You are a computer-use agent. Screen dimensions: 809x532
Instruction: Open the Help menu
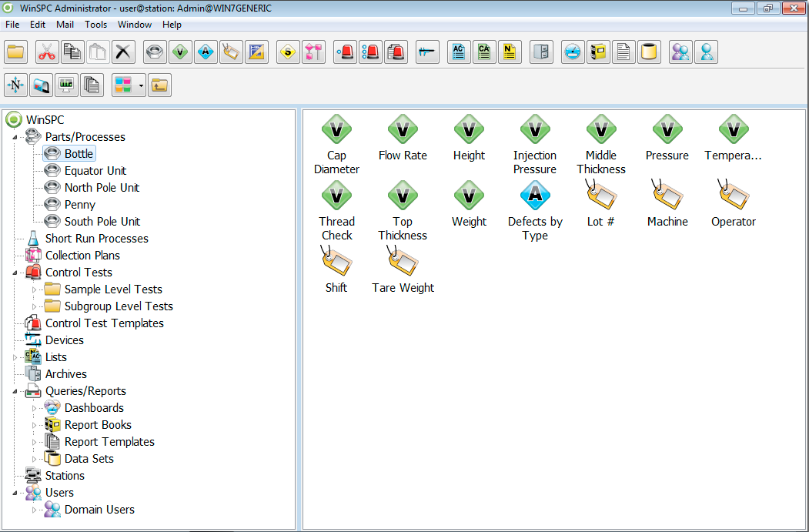tap(172, 25)
